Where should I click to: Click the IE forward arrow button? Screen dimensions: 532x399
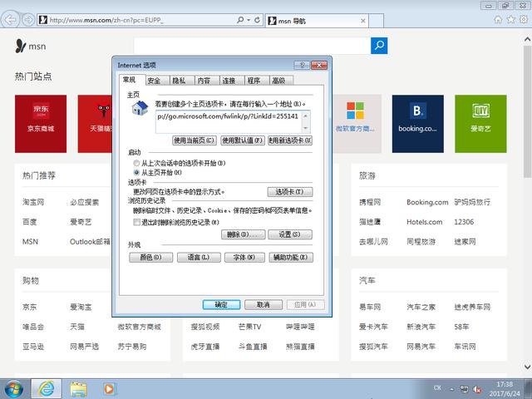[28, 20]
